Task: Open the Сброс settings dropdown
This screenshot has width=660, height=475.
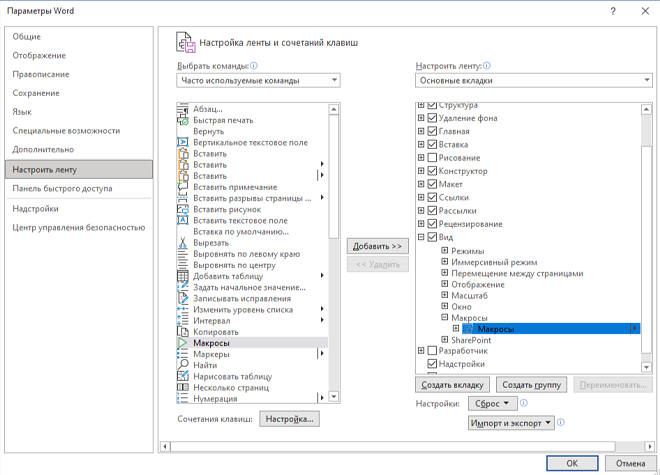Action: pos(492,403)
